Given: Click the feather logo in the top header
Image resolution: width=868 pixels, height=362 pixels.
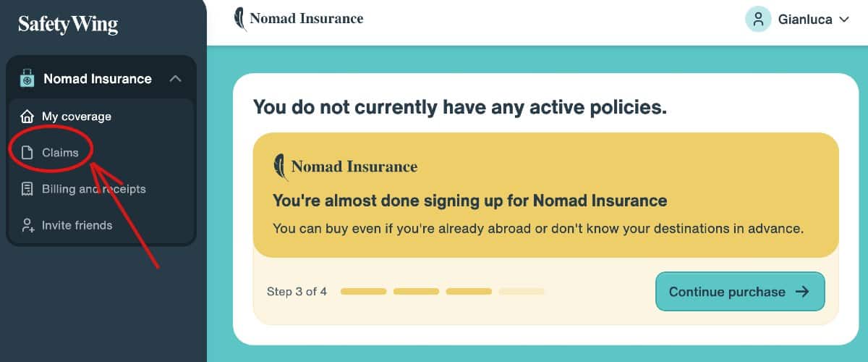Looking at the screenshot, I should (x=240, y=20).
